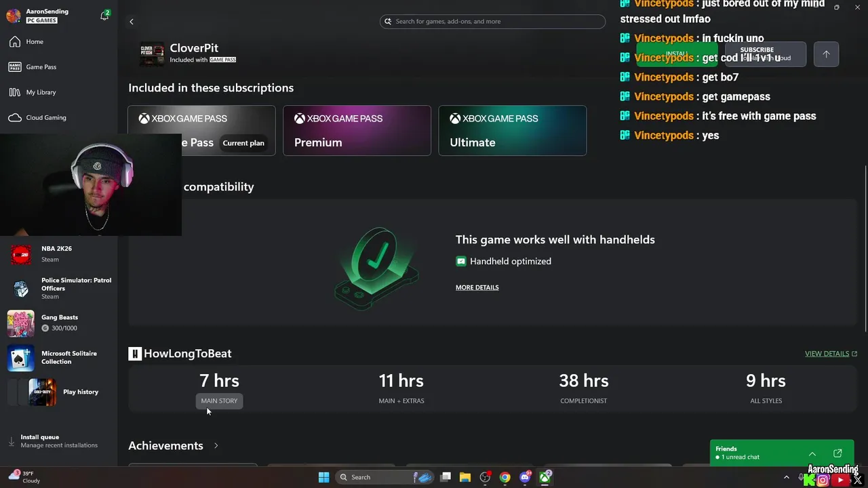Click the Windows taskbar Search box
The height and width of the screenshot is (488, 868).
tap(384, 477)
